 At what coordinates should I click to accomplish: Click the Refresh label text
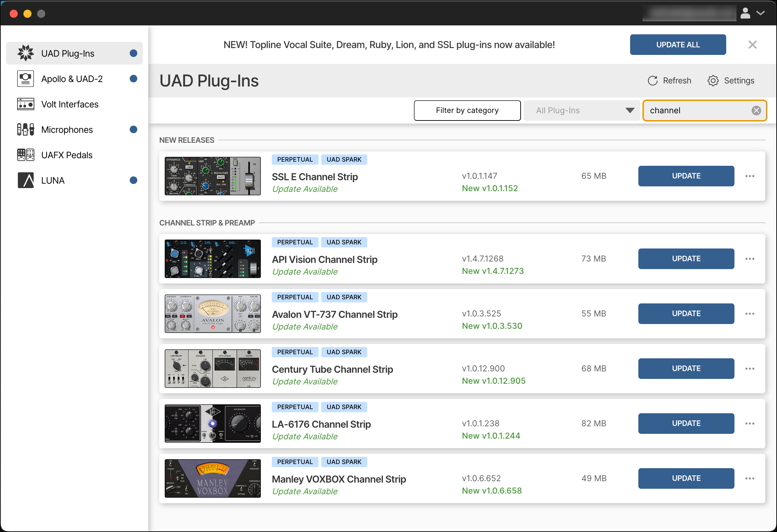point(677,81)
